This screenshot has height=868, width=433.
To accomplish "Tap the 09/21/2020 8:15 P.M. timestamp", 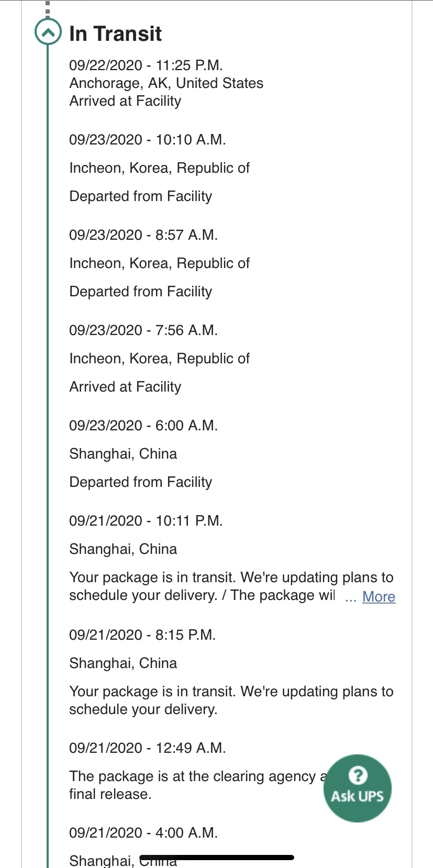I will 142,635.
